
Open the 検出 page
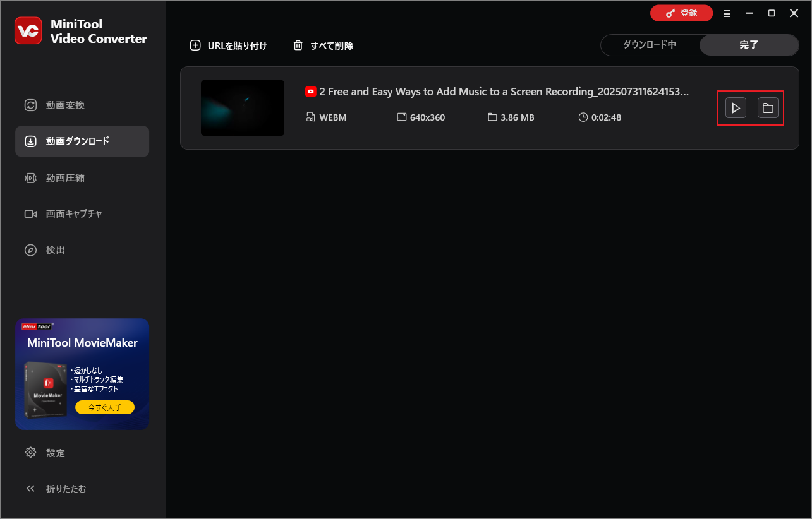pos(82,250)
